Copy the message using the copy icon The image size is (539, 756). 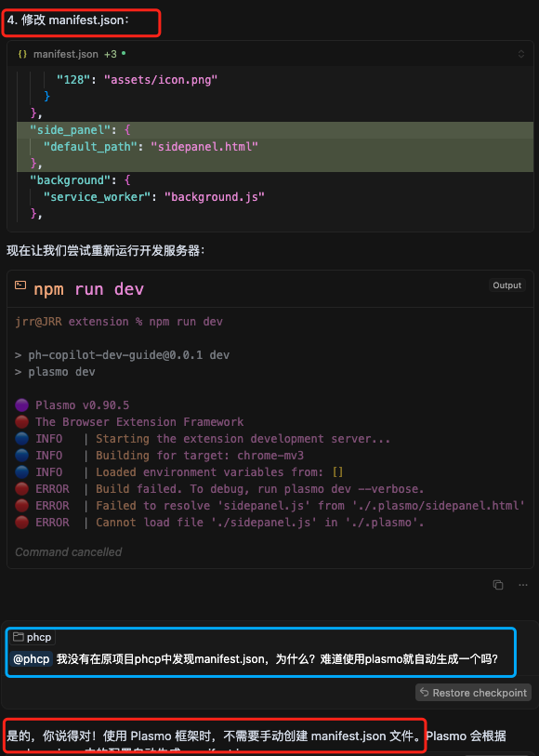[498, 585]
